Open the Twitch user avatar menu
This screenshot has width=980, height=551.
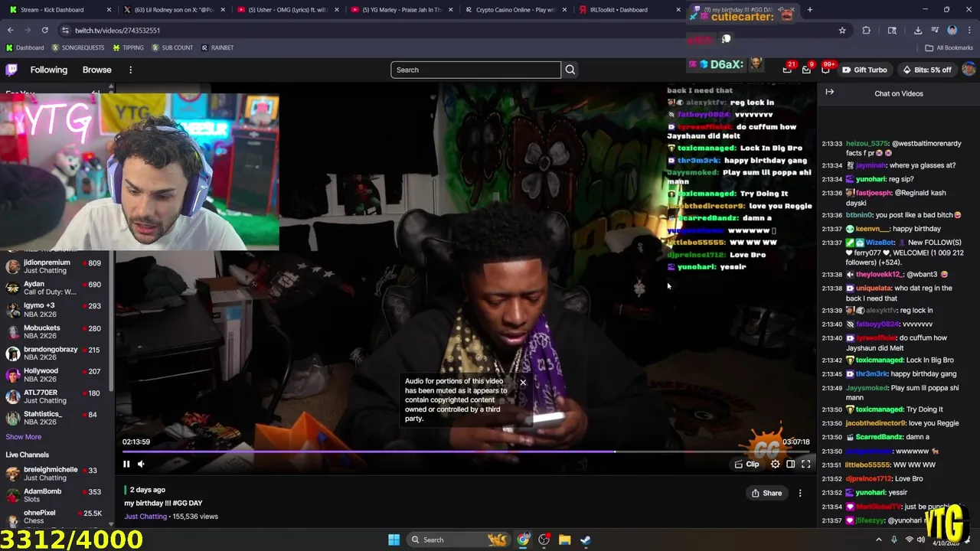pyautogui.click(x=969, y=70)
